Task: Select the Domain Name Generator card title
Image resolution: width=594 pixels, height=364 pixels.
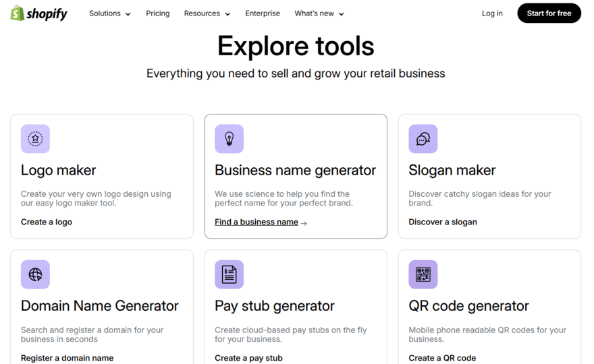Action: point(100,306)
